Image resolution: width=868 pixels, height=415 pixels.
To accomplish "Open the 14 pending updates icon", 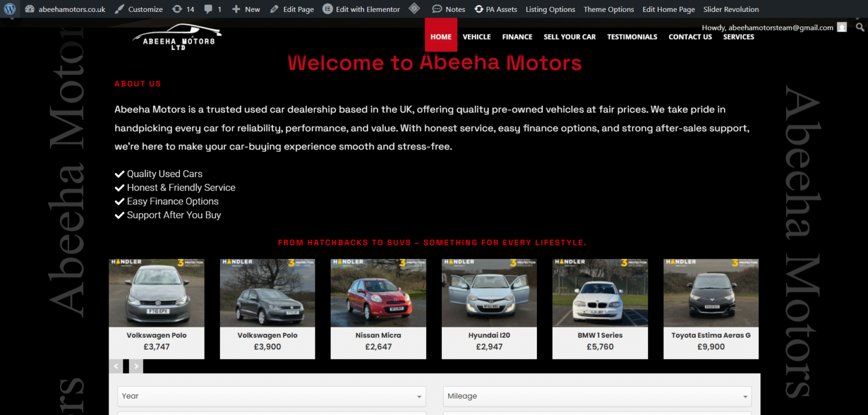I will tap(183, 9).
